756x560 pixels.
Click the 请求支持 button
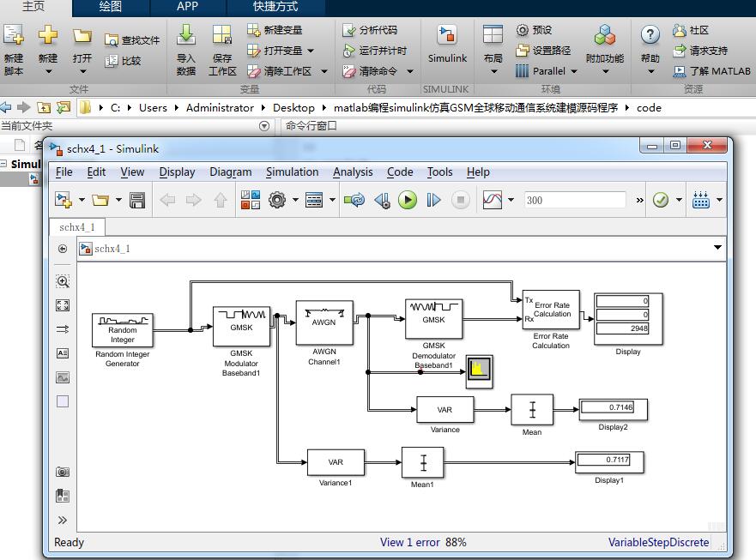click(700, 51)
